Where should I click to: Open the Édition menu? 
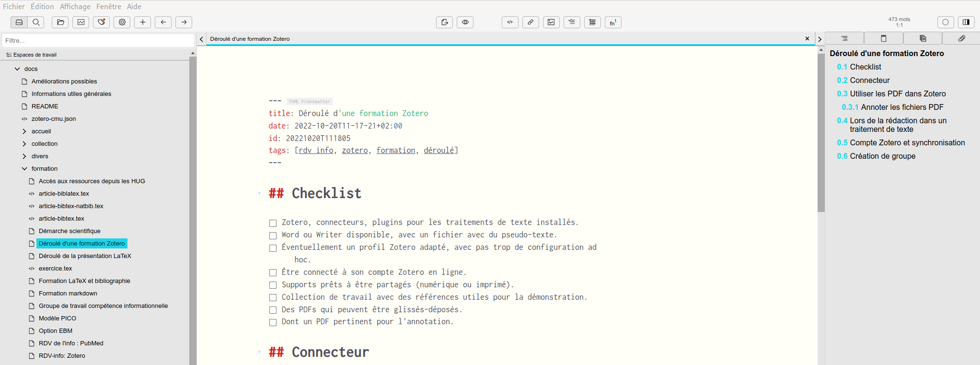42,6
